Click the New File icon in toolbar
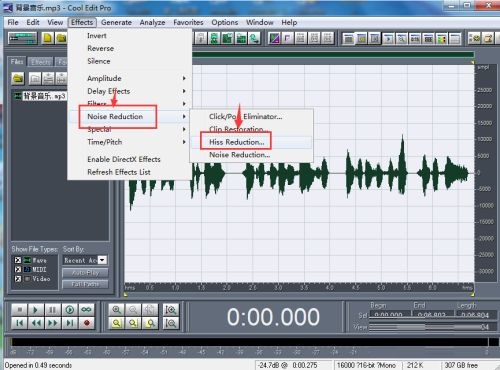The width and height of the screenshot is (500, 370). coord(47,38)
